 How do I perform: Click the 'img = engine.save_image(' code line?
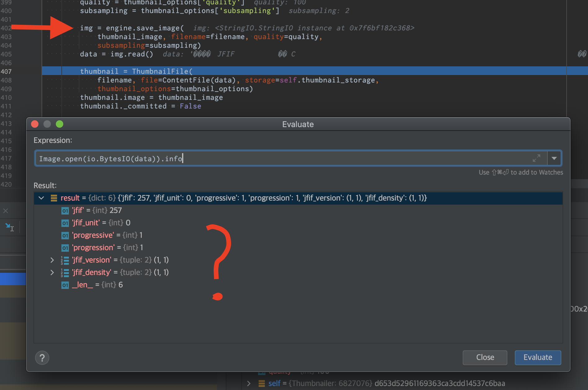132,28
